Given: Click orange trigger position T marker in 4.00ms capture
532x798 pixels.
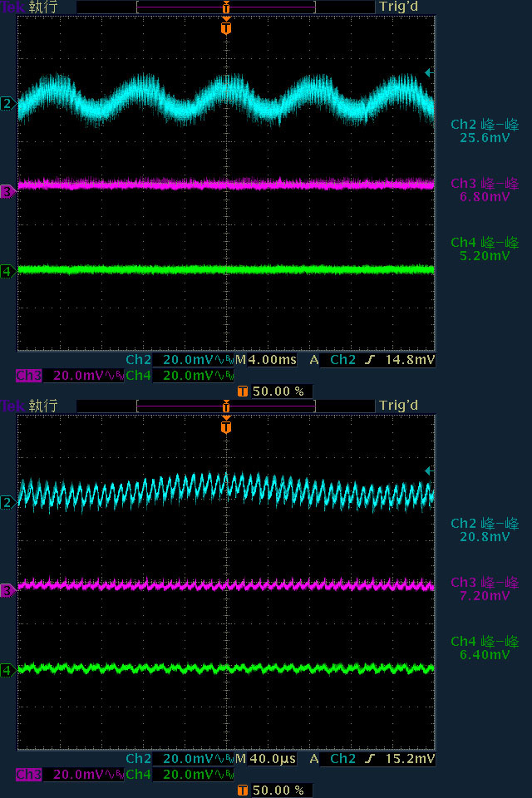Looking at the screenshot, I should coord(226,27).
